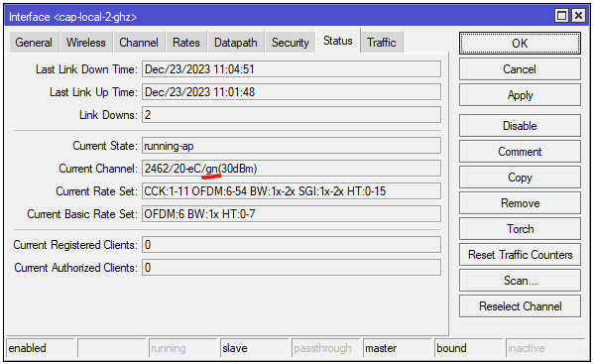Screen dimensions: 594x364
Task: Click the 'inactive' status bar entry
Action: coord(545,348)
